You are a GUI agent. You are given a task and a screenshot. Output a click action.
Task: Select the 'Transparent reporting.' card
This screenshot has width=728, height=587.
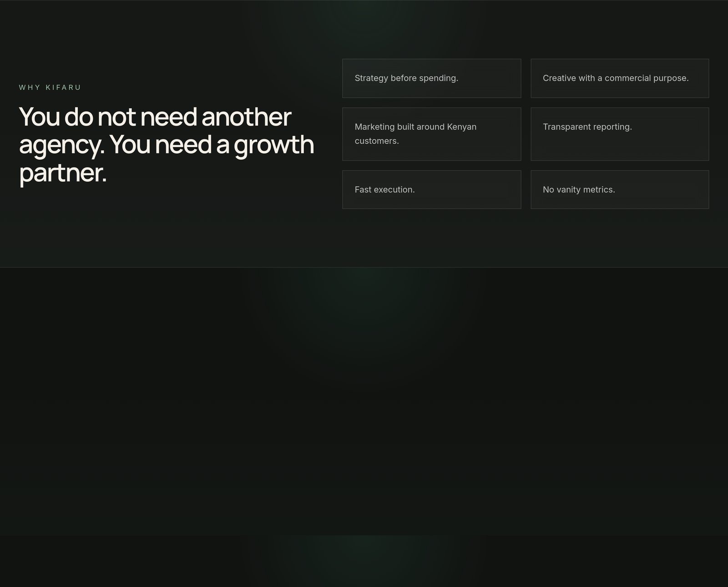tap(620, 134)
